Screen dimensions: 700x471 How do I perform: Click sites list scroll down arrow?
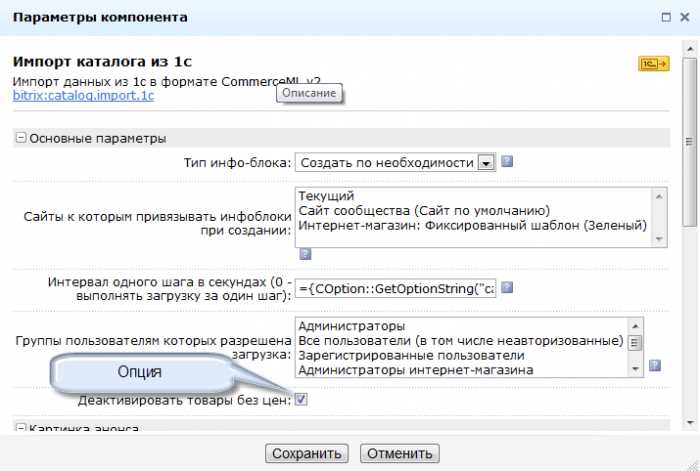click(659, 239)
